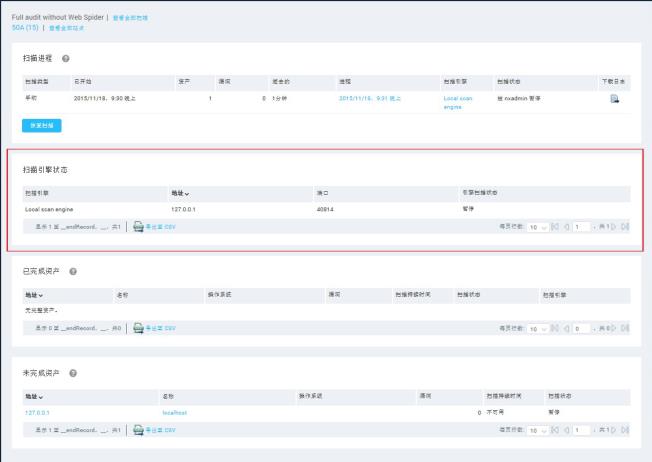The image size is (652, 462).
Task: Click CSV export icon in completed assets table
Action: 139,328
